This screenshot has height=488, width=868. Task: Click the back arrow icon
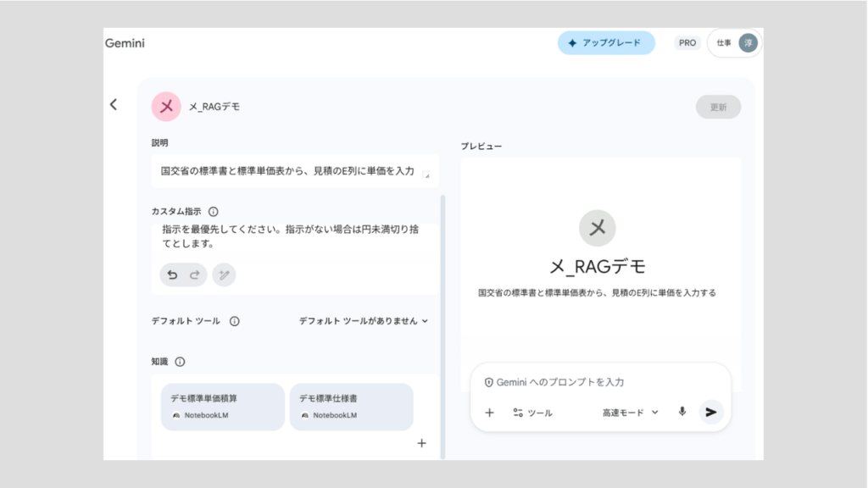[x=114, y=105]
